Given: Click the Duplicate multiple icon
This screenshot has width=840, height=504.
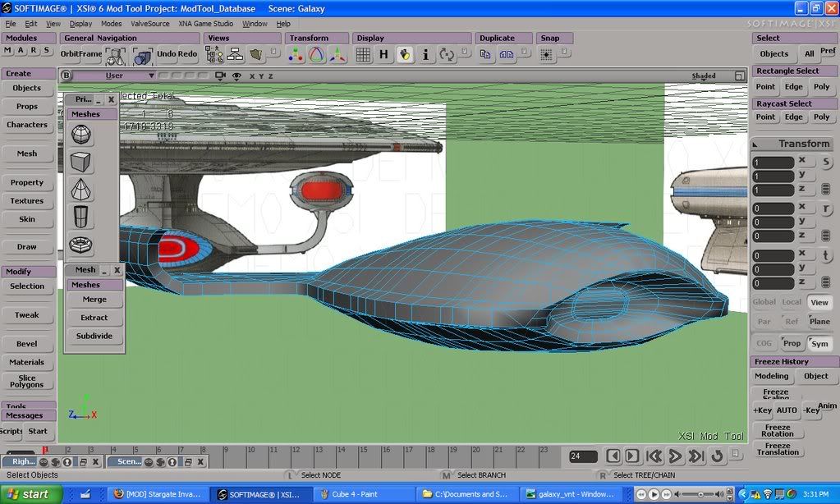Looking at the screenshot, I should [x=507, y=54].
